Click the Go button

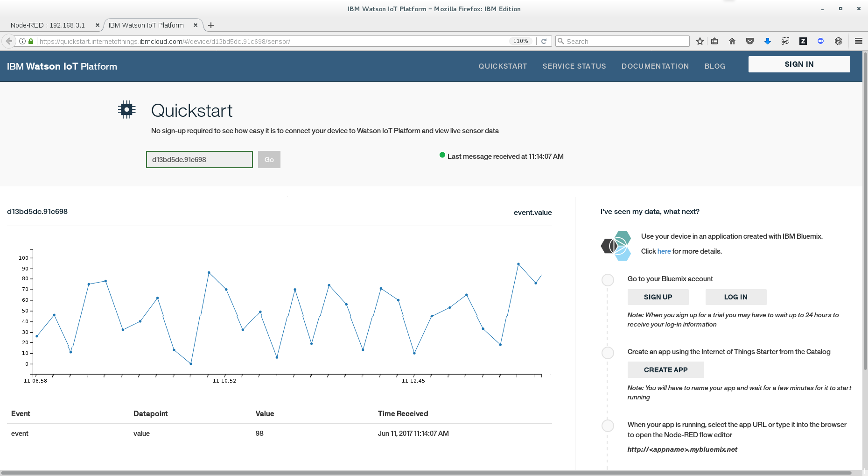pyautogui.click(x=269, y=159)
